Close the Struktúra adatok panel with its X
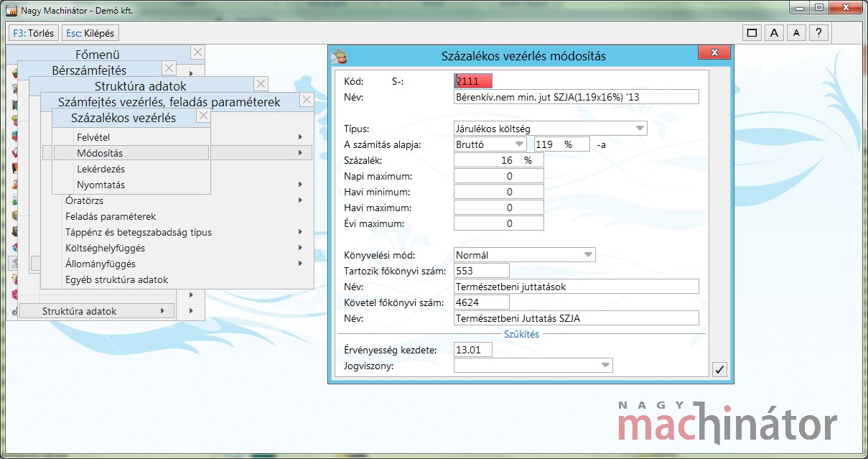 [x=261, y=84]
